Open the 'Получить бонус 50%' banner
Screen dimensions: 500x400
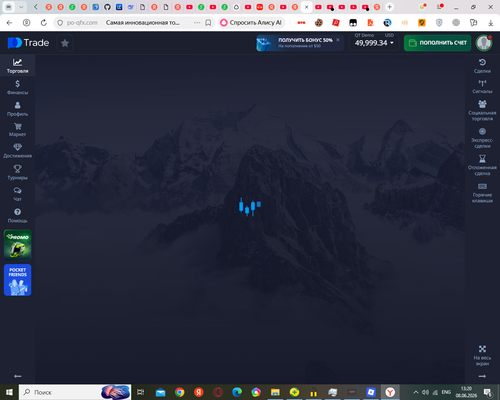click(299, 43)
